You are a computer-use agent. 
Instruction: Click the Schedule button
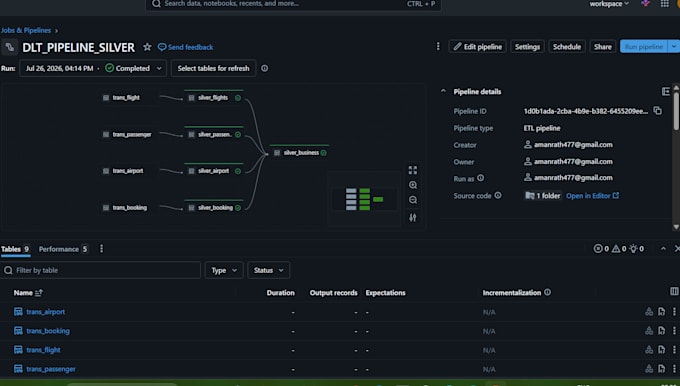point(567,46)
